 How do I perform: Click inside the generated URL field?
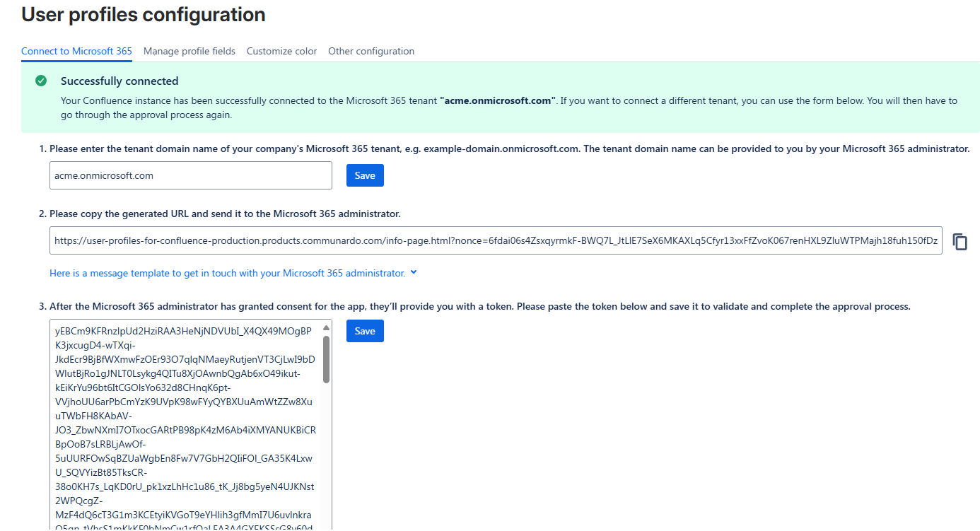[x=495, y=240]
